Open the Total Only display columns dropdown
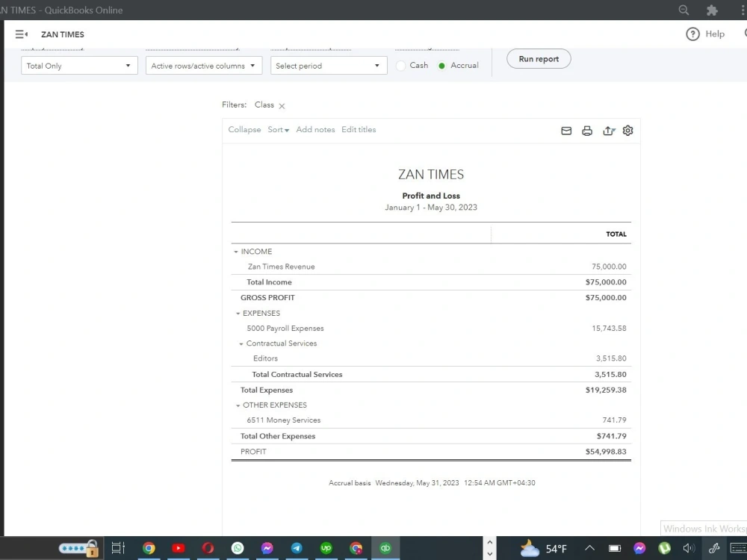 pyautogui.click(x=80, y=66)
